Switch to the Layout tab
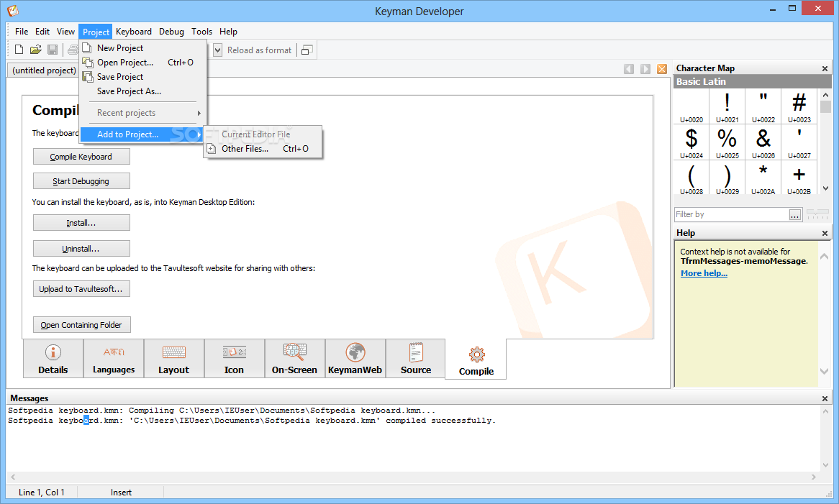Screen dimensions: 839x504 point(174,359)
